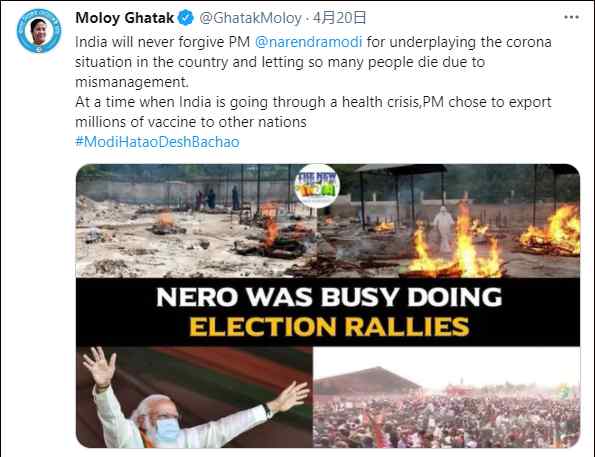This screenshot has height=457, width=595.
Task: Click 'millions of vaccine to other nations' text
Action: click(x=191, y=122)
